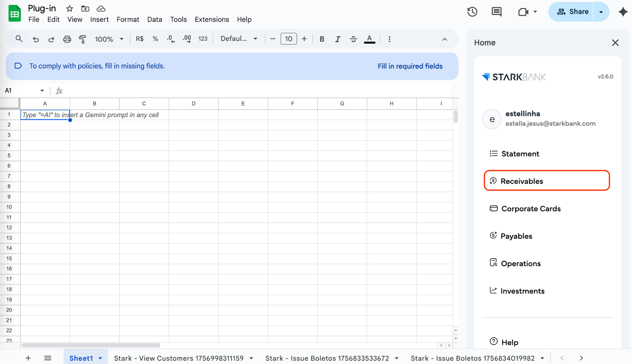Toggle italic formatting
This screenshot has height=364, width=632.
[x=338, y=39]
